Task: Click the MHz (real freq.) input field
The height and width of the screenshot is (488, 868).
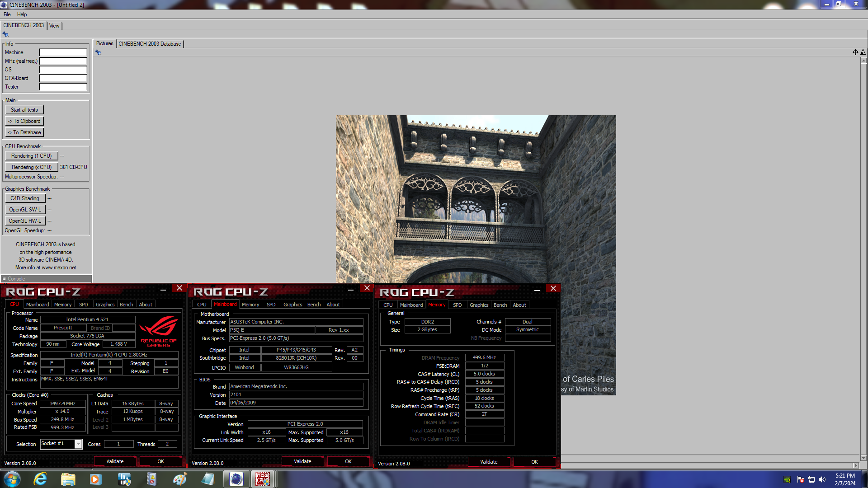Action: [x=63, y=61]
